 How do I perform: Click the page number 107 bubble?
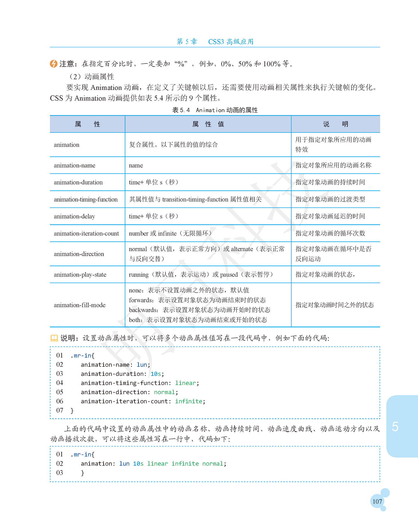tap(377, 501)
